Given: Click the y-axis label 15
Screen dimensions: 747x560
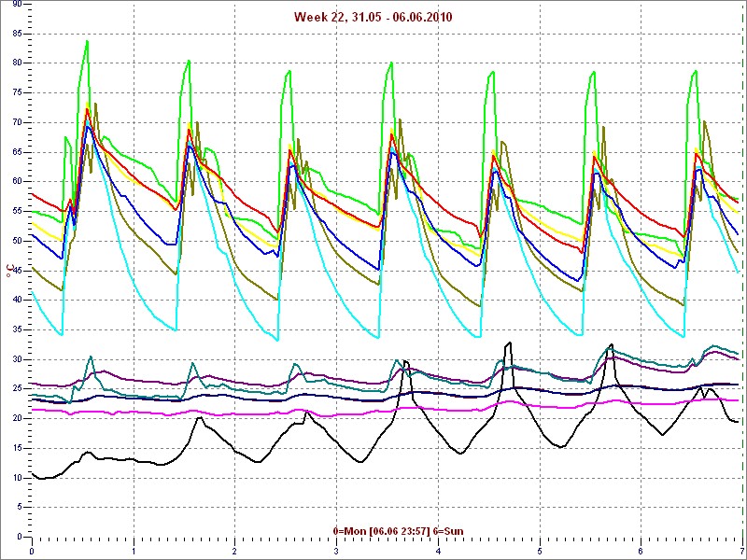Looking at the screenshot, I should [x=17, y=448].
